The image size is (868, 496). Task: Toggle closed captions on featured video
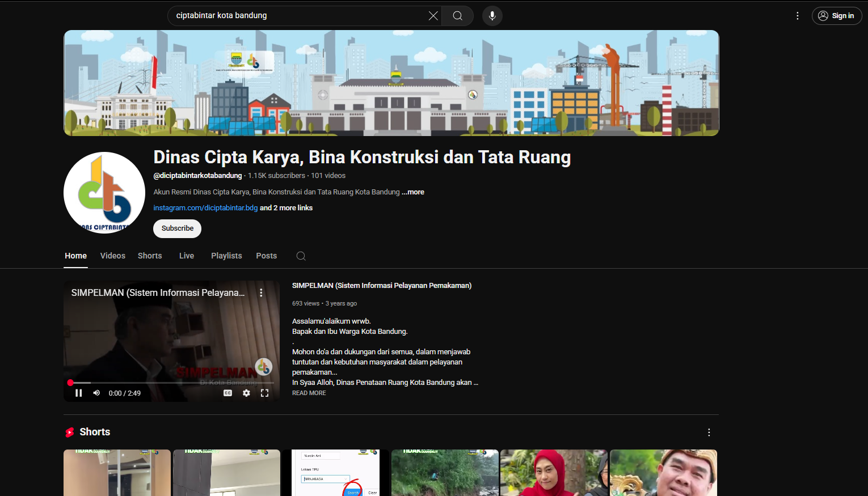click(227, 393)
